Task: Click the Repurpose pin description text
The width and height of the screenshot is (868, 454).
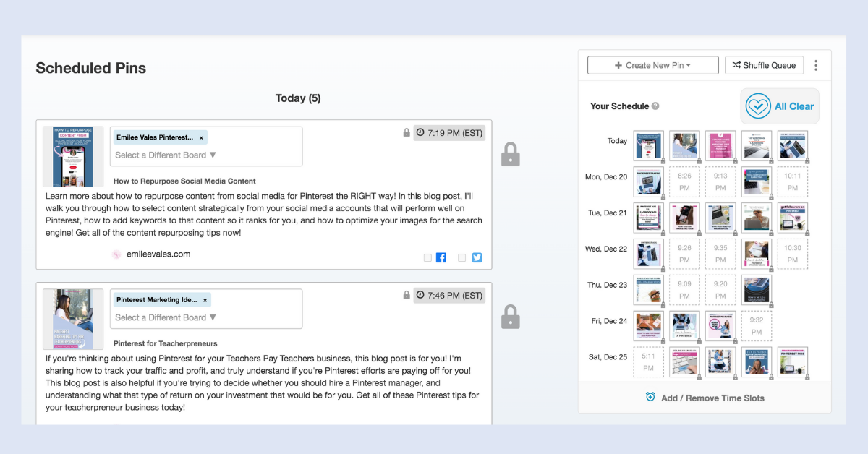Action: pos(264,214)
